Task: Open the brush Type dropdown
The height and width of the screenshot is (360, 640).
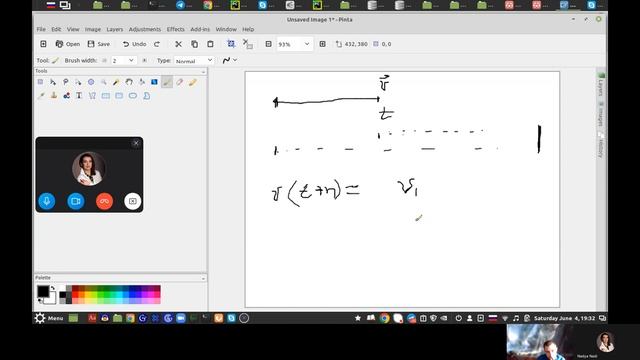Action: [x=210, y=60]
